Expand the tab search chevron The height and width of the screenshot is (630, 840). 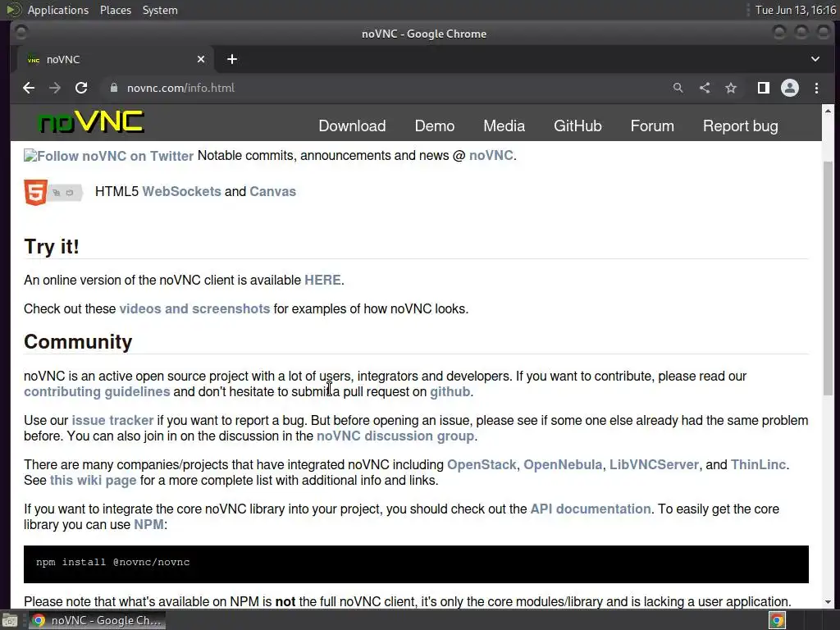[x=815, y=59]
